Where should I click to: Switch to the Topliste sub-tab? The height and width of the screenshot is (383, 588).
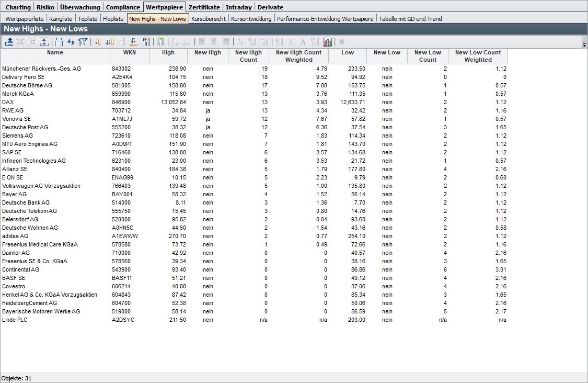[88, 19]
